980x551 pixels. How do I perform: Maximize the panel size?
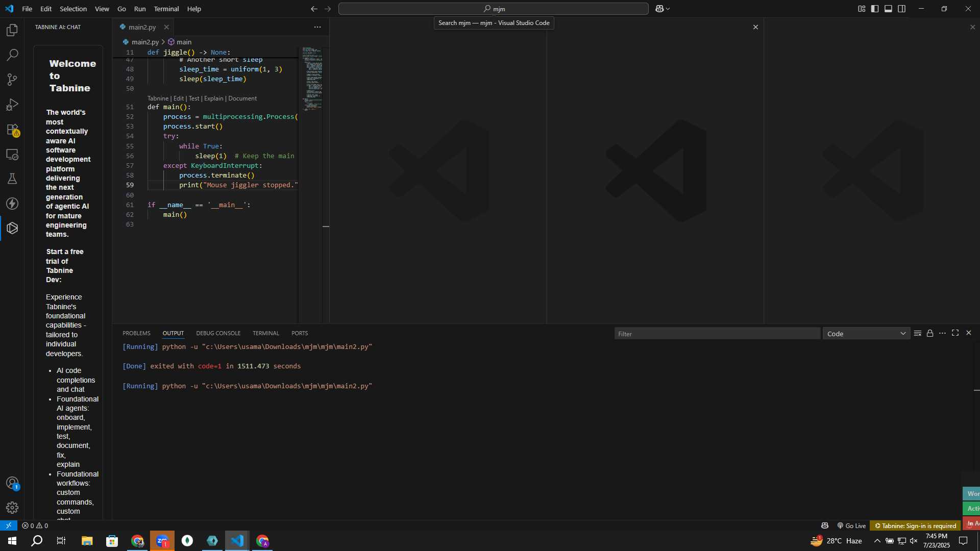(955, 333)
